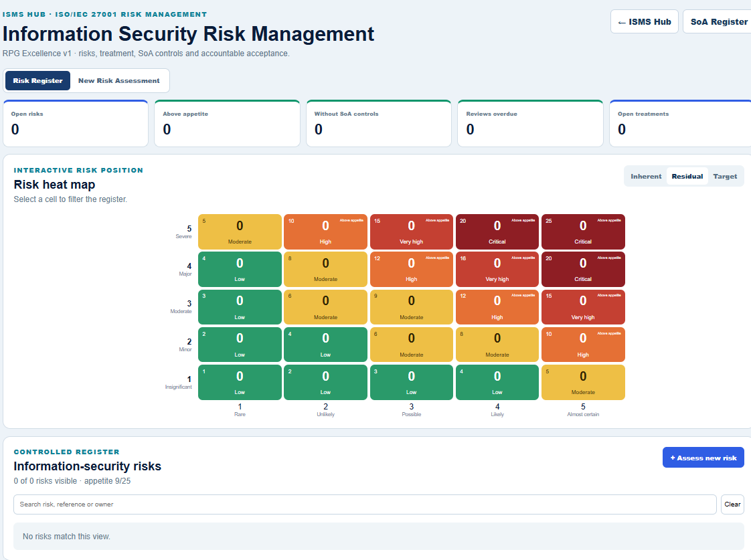This screenshot has width=751, height=560.
Task: Open the Above appetite summary card
Action: pos(227,124)
